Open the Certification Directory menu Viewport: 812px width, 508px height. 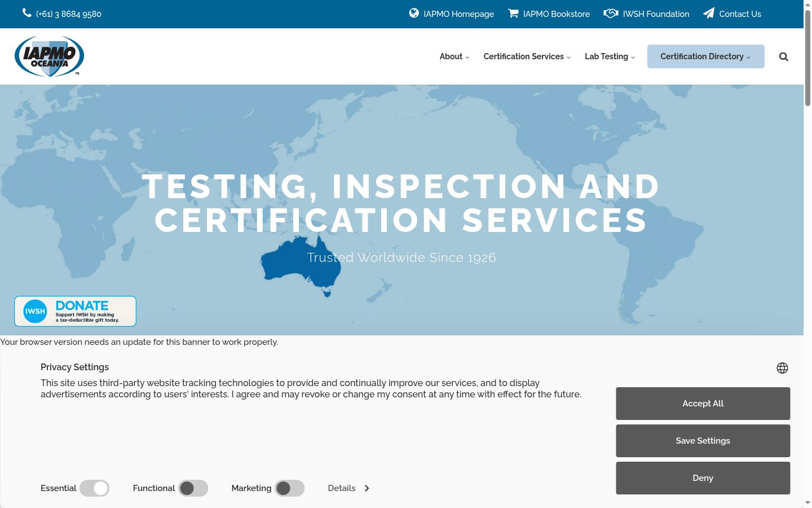pos(706,56)
